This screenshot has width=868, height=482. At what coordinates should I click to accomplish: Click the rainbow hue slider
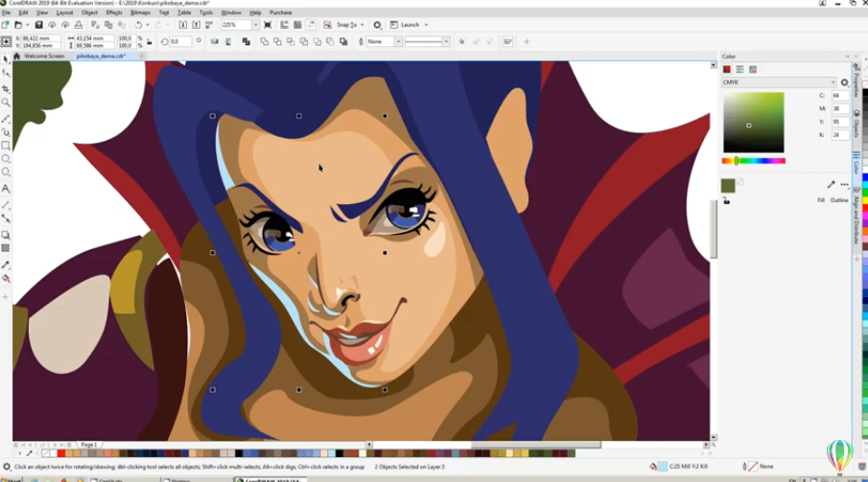pyautogui.click(x=754, y=161)
